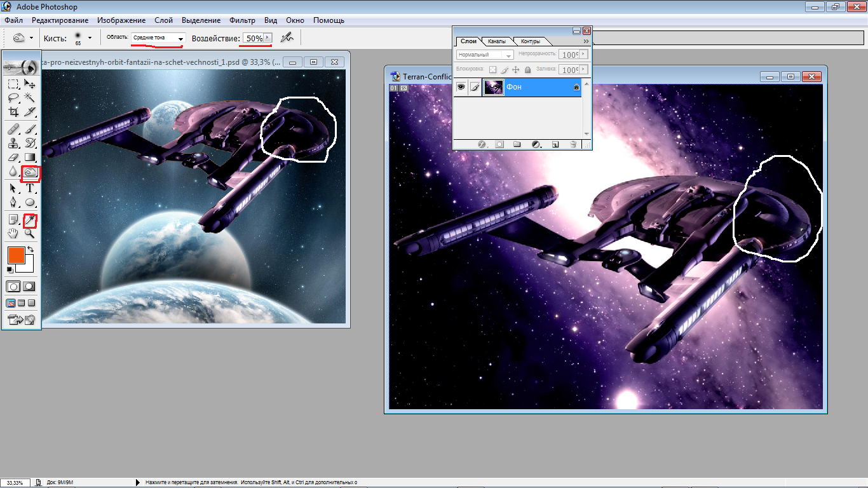The height and width of the screenshot is (488, 868).
Task: Toggle lock all for layer
Action: pos(527,70)
